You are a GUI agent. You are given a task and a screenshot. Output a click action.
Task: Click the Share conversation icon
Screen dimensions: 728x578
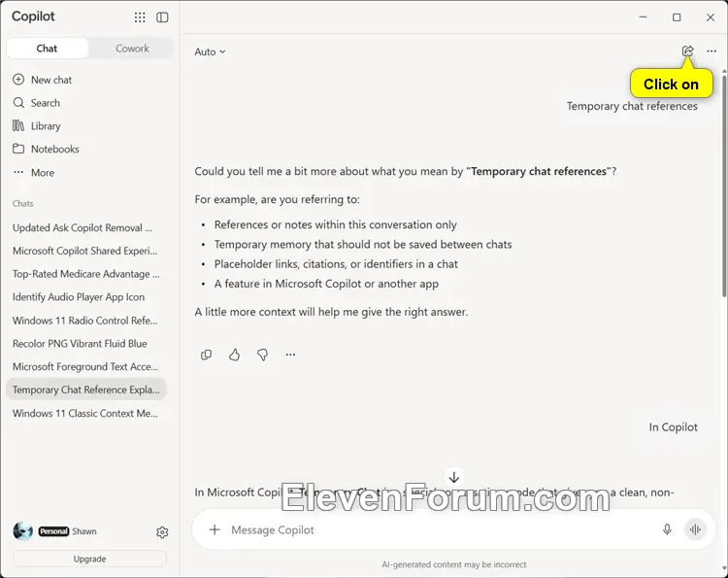tap(687, 51)
